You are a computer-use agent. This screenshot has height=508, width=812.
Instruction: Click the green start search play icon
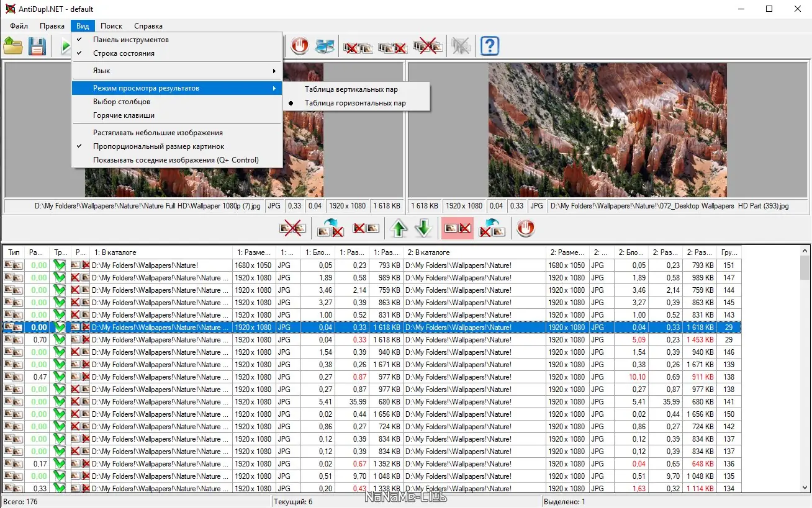tap(66, 46)
